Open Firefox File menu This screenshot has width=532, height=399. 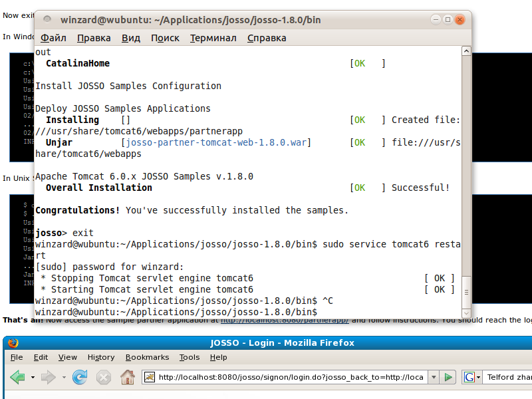pyautogui.click(x=16, y=357)
